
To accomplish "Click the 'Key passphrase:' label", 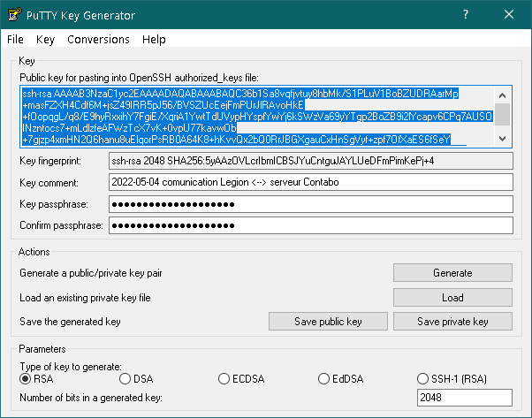I will (54, 204).
